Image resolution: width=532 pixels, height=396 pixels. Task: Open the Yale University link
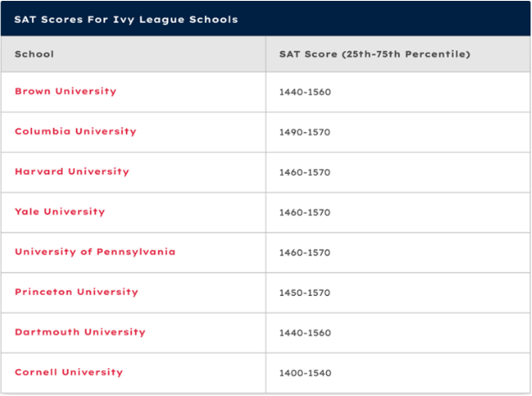pos(60,212)
